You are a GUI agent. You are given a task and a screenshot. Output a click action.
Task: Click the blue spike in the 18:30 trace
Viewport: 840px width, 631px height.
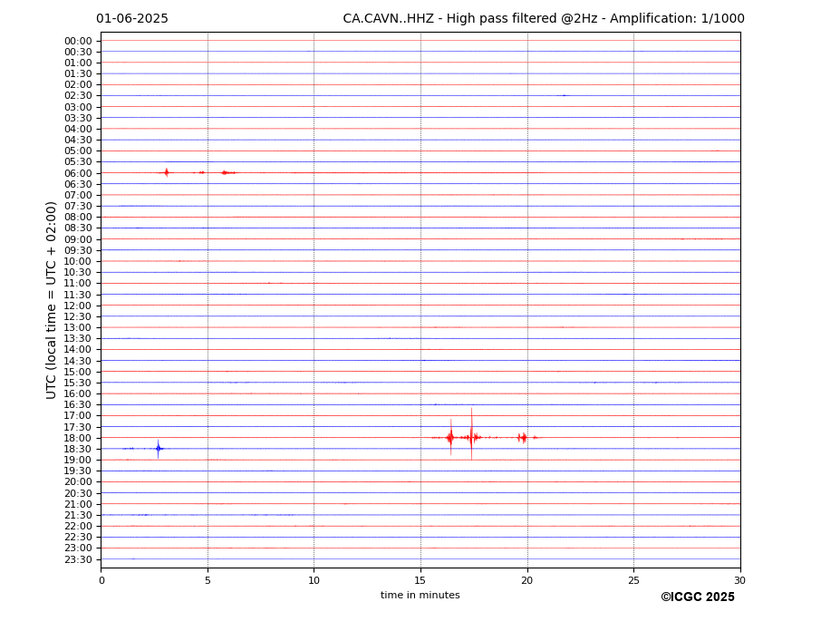click(x=158, y=449)
